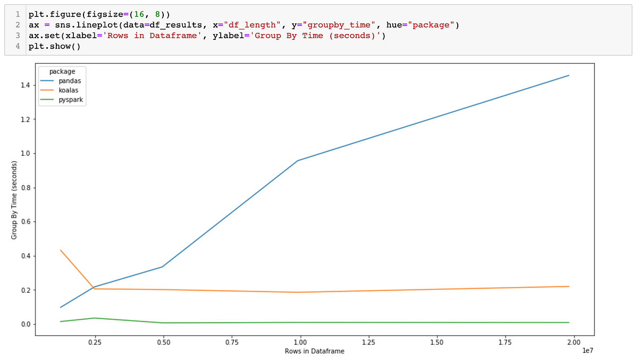Viewport: 638px width, 364px height.
Task: Expand the legend by clicking its package header
Action: [62, 71]
